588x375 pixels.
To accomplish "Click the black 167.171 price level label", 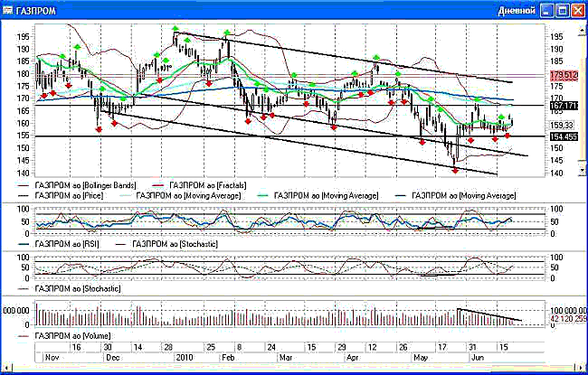I will 564,106.
